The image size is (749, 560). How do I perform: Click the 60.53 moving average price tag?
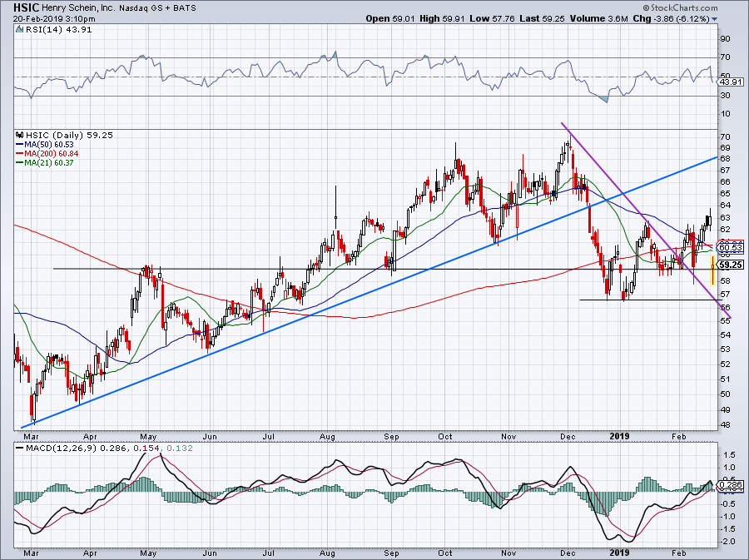tap(731, 247)
